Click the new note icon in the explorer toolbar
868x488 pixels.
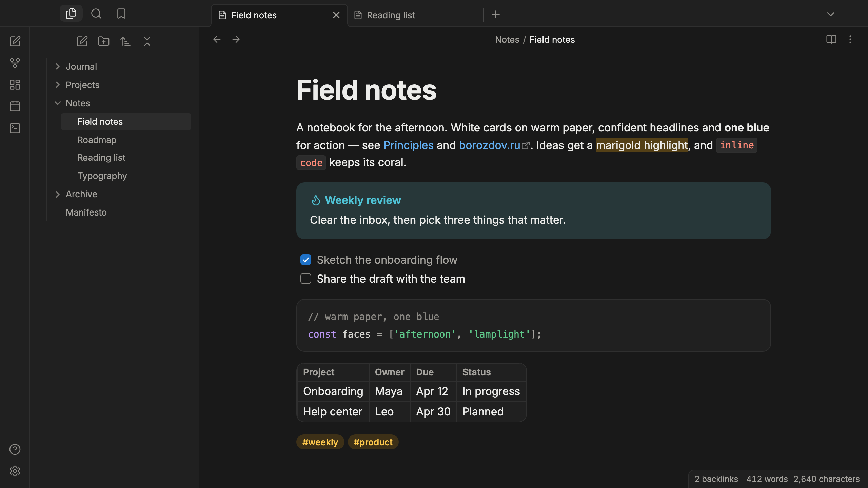coord(82,41)
